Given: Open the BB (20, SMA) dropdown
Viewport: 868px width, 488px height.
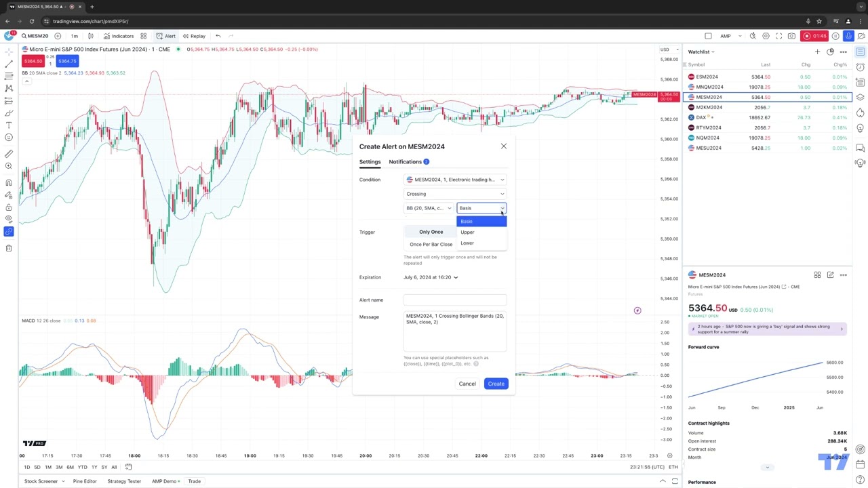Looking at the screenshot, I should [429, 208].
